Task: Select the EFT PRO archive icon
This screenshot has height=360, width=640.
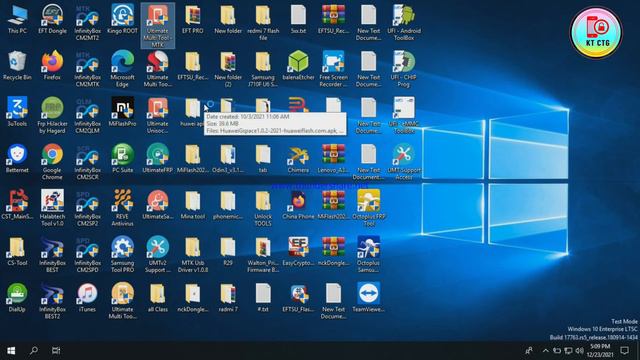Action: [193, 20]
